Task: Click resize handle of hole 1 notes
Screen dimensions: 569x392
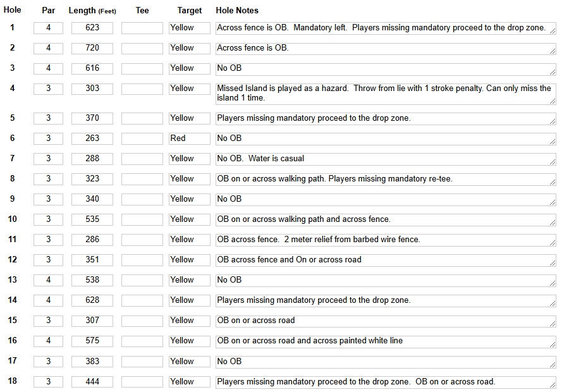Action: tap(553, 31)
